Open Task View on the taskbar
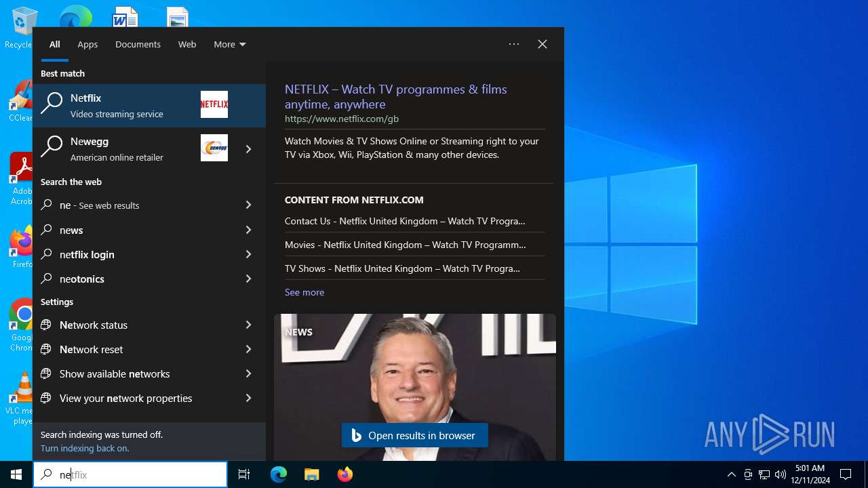Image resolution: width=868 pixels, height=488 pixels. pyautogui.click(x=244, y=474)
